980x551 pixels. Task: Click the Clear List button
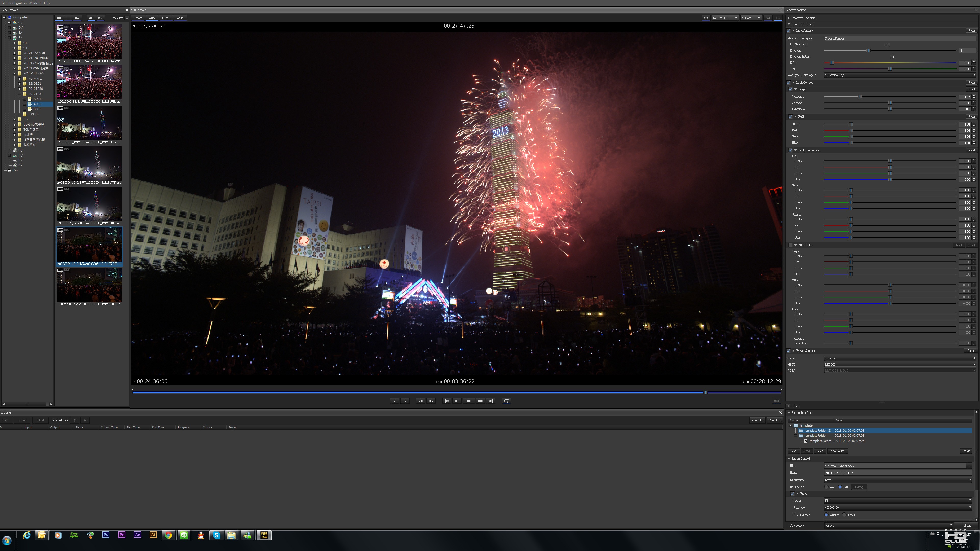coord(774,421)
